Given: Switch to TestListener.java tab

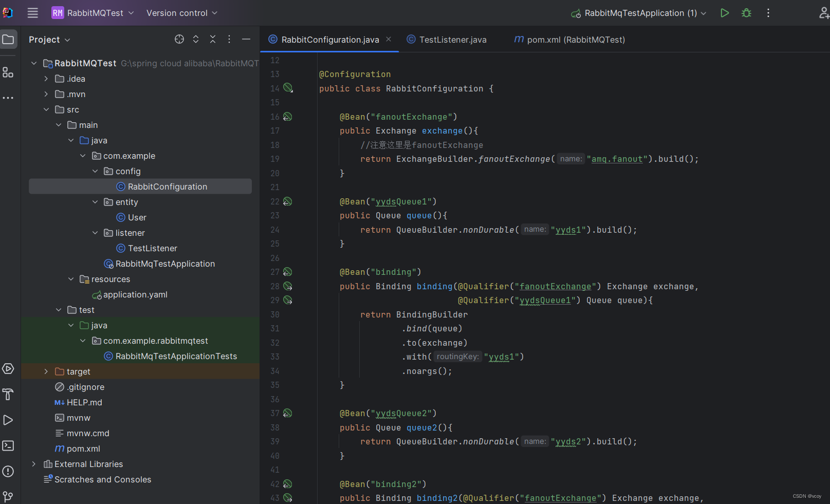Looking at the screenshot, I should pos(447,40).
